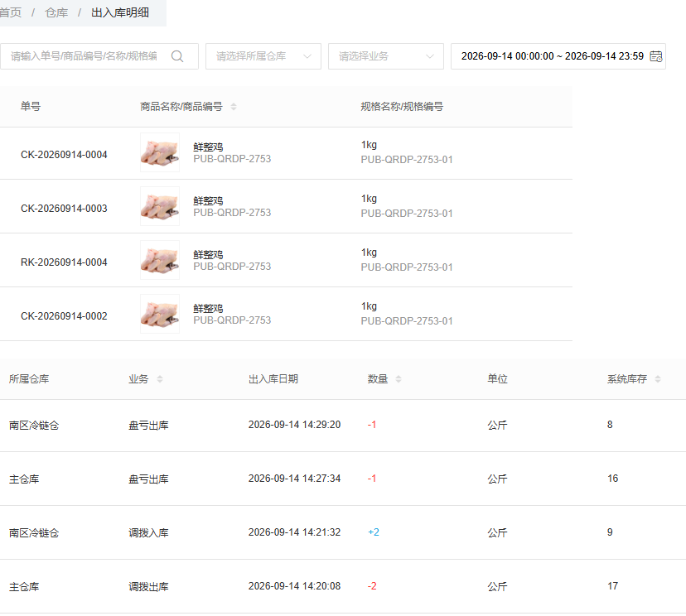Open chicken thumbnail for CK-20260914-0002
The width and height of the screenshot is (686, 616).
pos(160,314)
